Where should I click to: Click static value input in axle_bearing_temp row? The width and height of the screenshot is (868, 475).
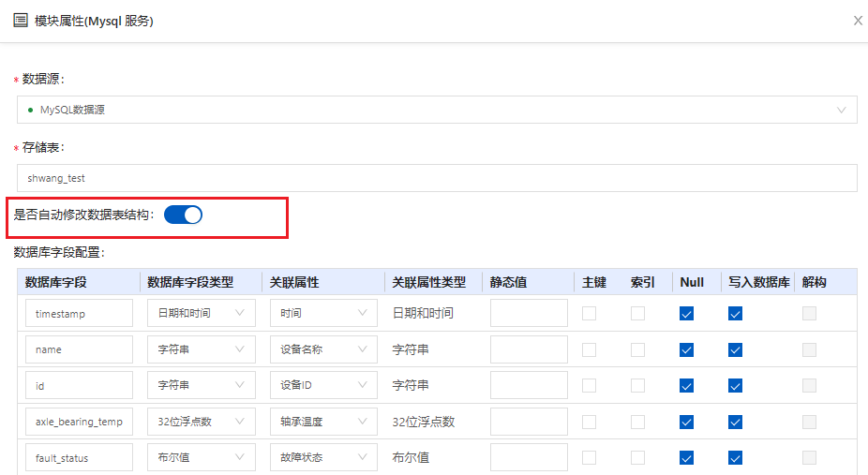pos(529,422)
